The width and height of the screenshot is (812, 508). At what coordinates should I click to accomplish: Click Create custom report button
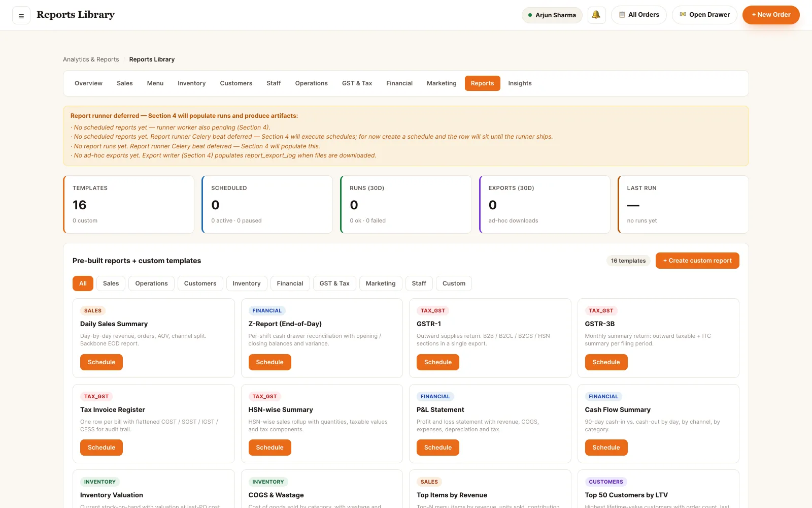697,261
